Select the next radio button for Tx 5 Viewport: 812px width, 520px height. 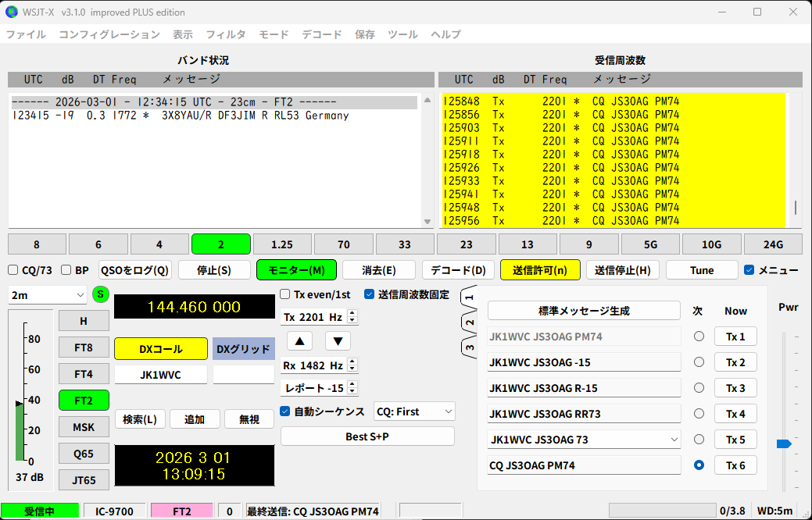click(699, 440)
